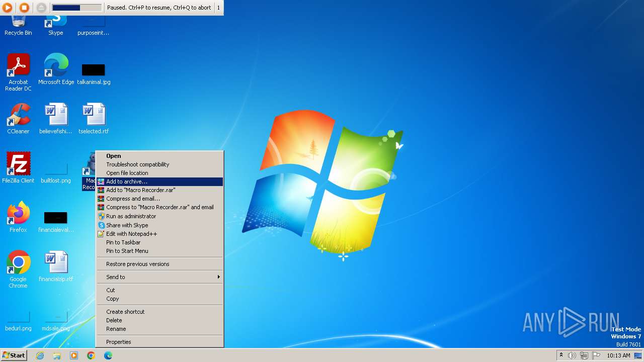
Task: Choose Copy in context menu
Action: tap(159, 299)
